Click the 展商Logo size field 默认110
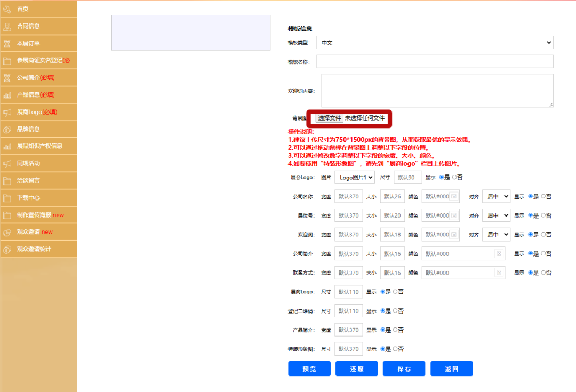 [349, 292]
